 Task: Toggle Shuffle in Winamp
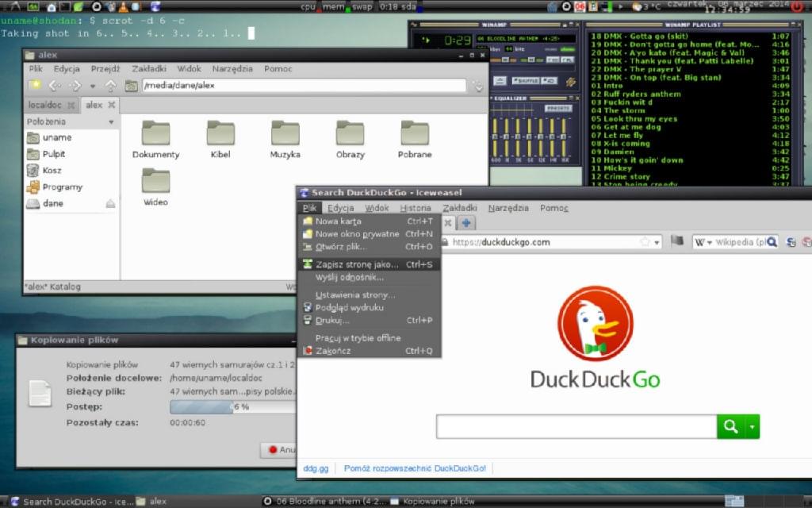pos(526,81)
